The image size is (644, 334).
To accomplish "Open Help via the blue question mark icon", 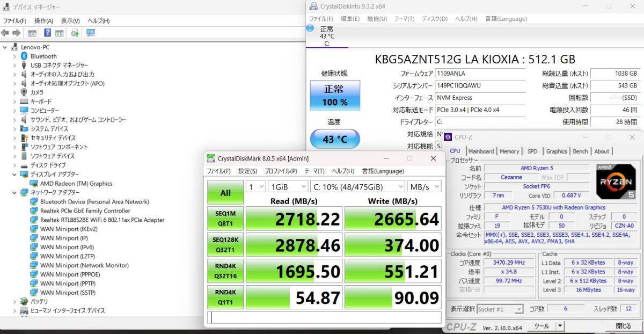I will click(x=48, y=33).
